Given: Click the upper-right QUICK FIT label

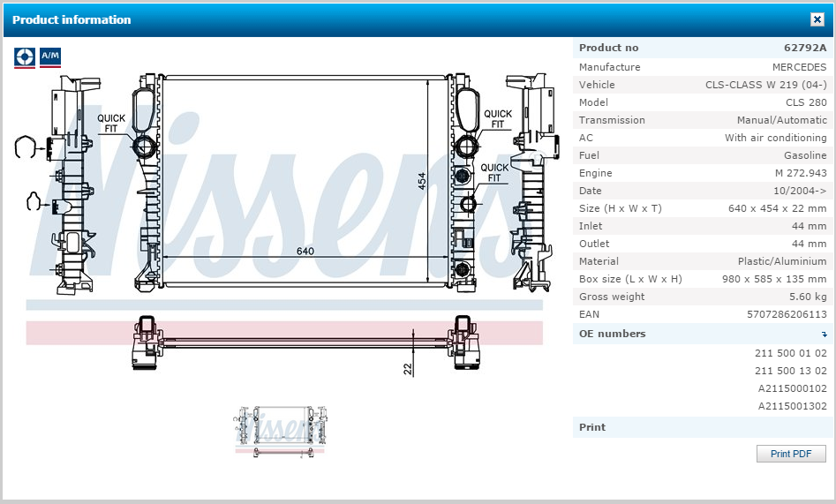Looking at the screenshot, I should [x=497, y=119].
